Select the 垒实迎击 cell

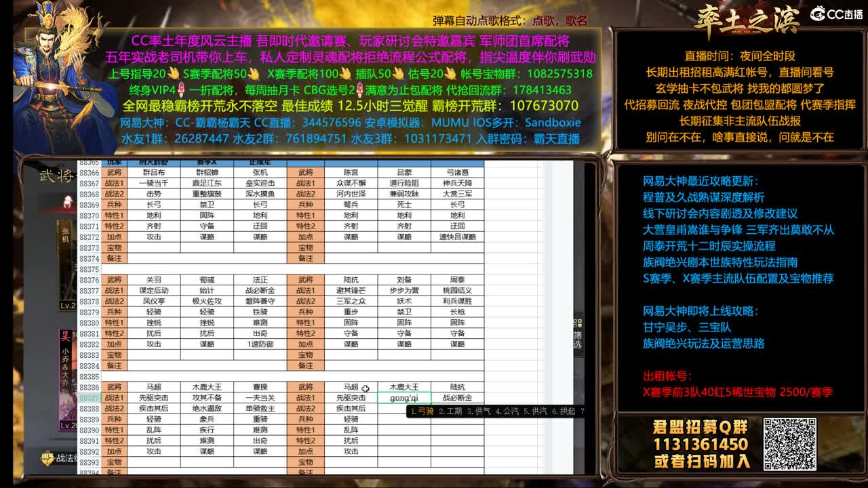point(260,183)
